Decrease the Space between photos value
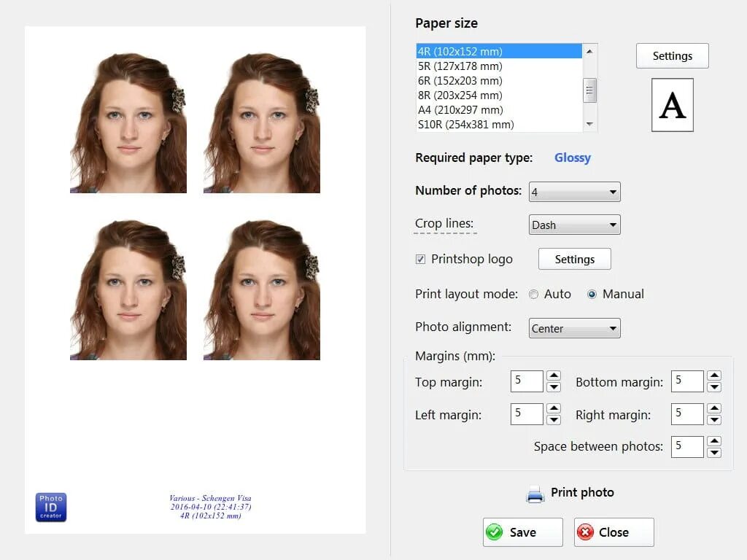This screenshot has height=560, width=747. tap(714, 452)
